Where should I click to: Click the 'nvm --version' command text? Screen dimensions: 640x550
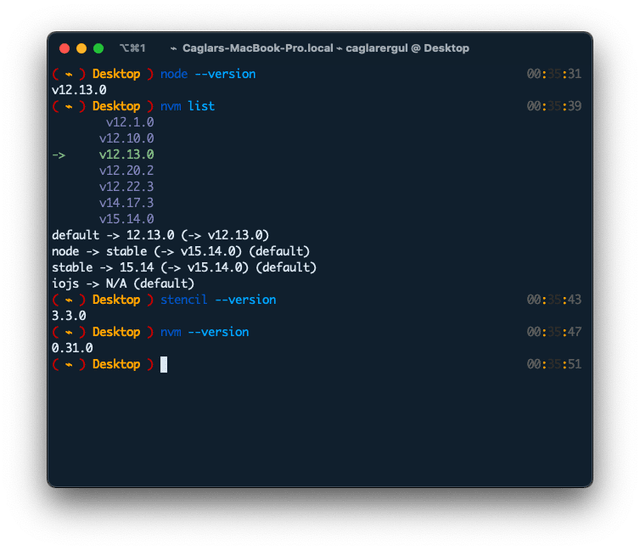coord(204,332)
